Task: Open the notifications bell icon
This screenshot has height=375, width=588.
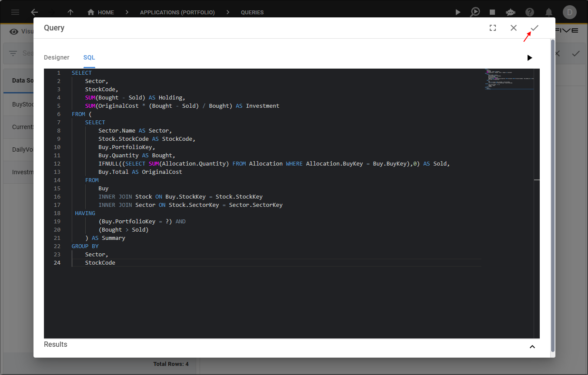Action: tap(549, 12)
